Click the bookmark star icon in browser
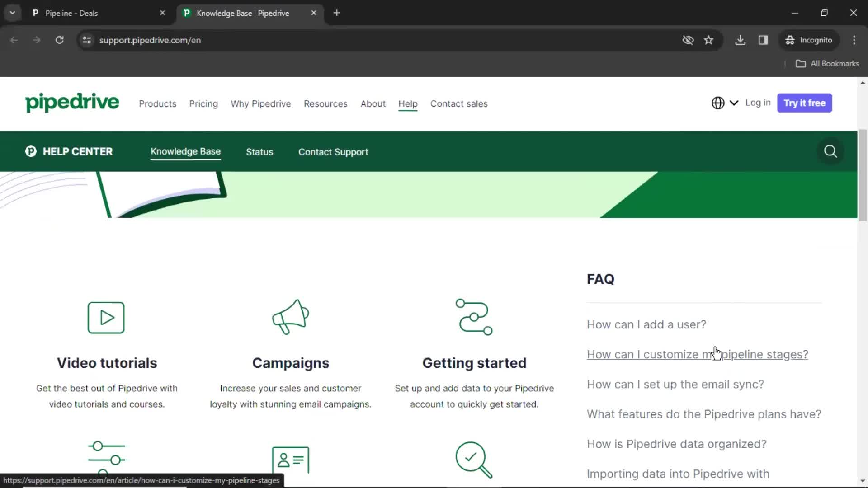Screen dimensions: 868x488 (x=709, y=40)
